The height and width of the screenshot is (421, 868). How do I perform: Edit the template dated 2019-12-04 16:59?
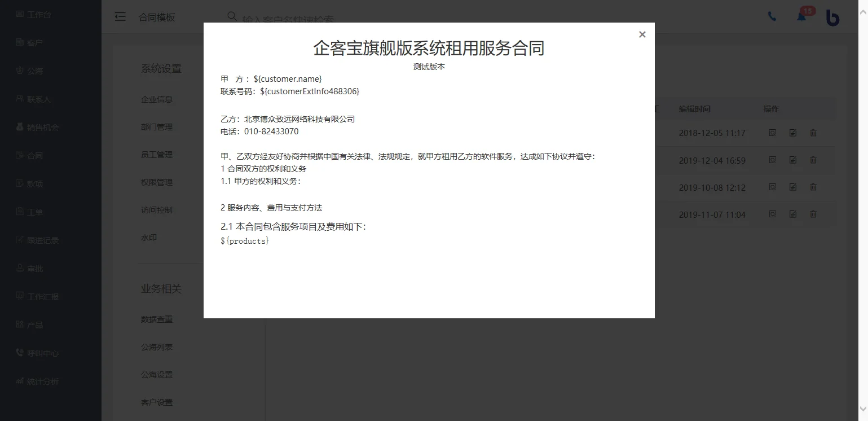coord(793,160)
